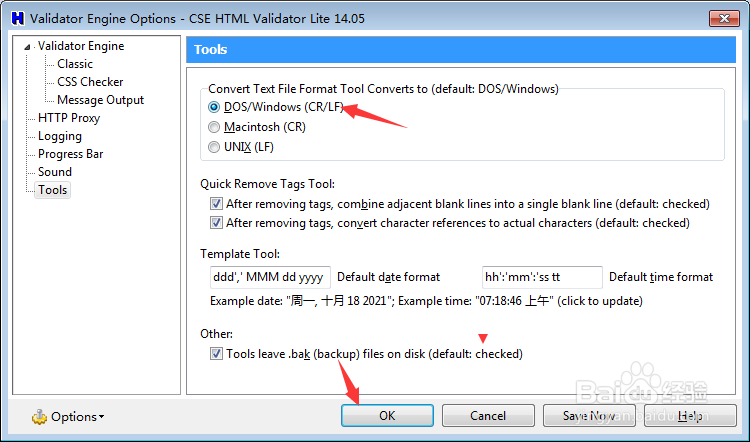Disable leaving .bak backup files
The height and width of the screenshot is (442, 750).
(x=217, y=353)
